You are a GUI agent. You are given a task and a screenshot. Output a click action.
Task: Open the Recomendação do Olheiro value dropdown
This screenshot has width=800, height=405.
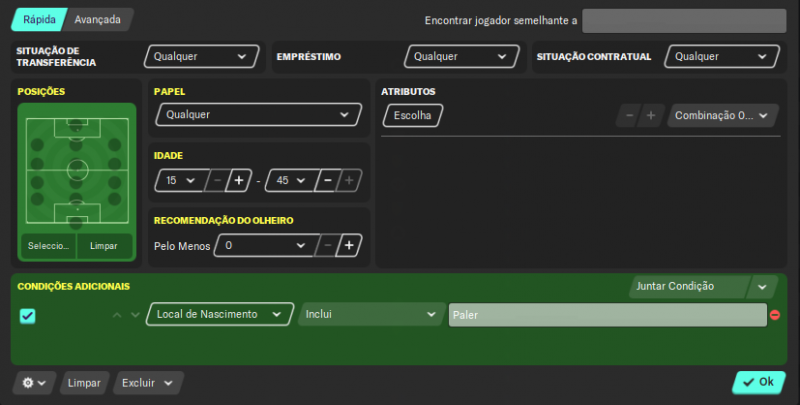[x=266, y=246]
